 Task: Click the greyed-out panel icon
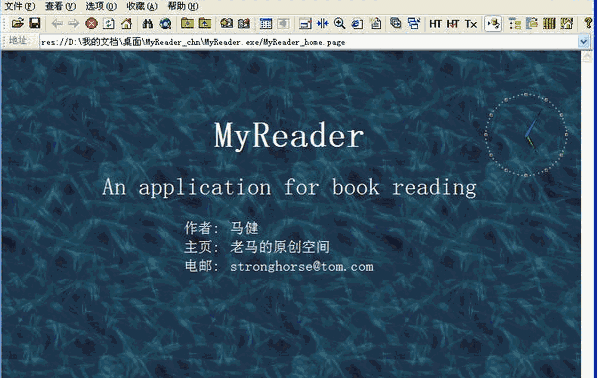tap(283, 24)
